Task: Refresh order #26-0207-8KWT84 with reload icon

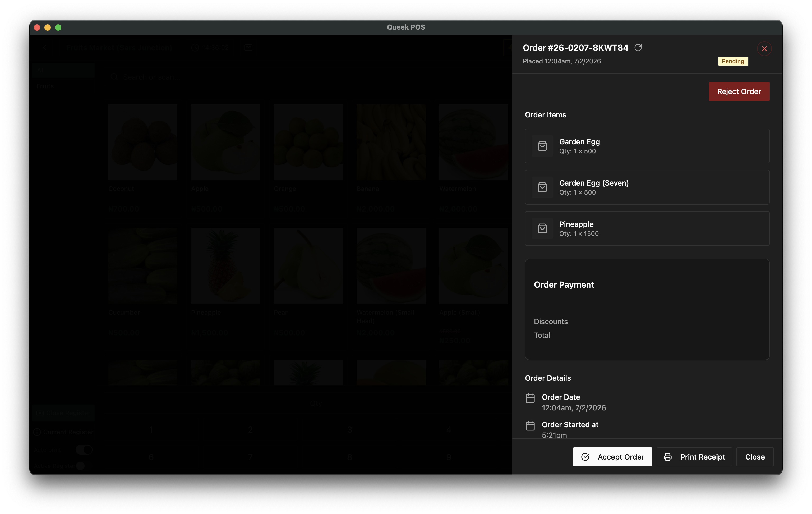Action: tap(638, 48)
